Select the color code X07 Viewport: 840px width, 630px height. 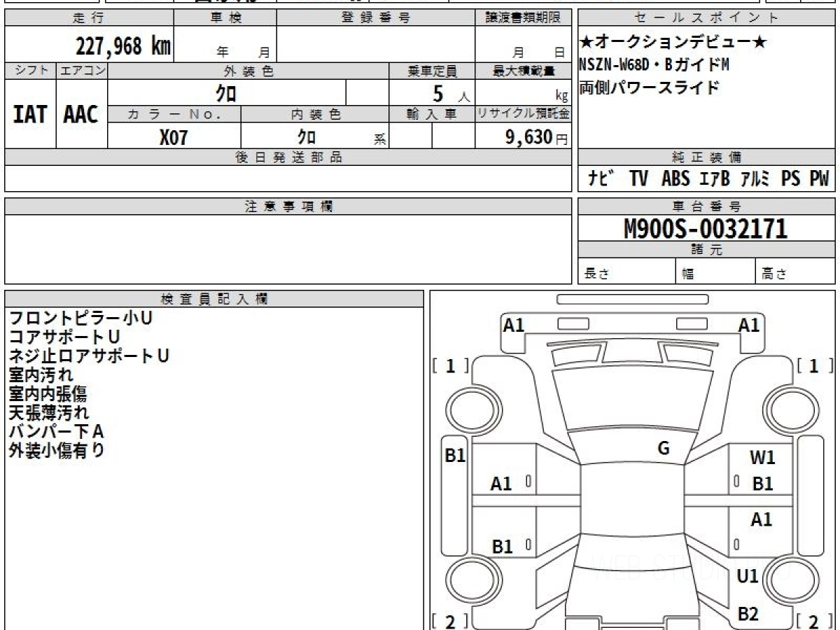click(x=174, y=137)
